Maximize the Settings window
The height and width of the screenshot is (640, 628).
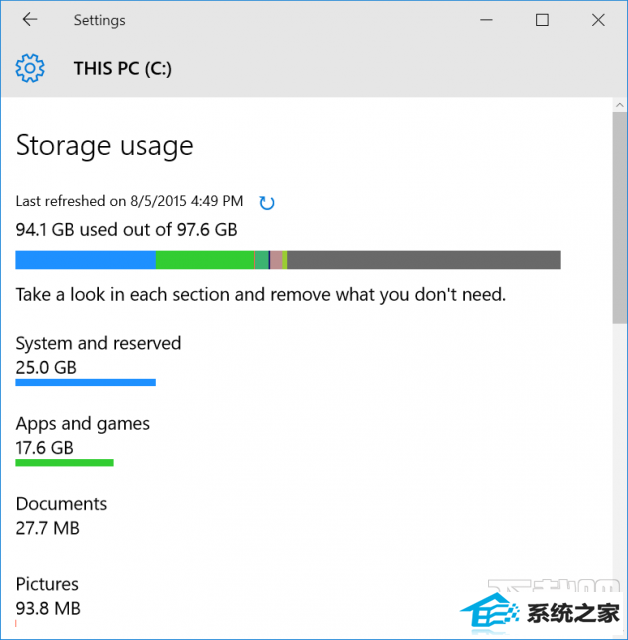point(542,20)
